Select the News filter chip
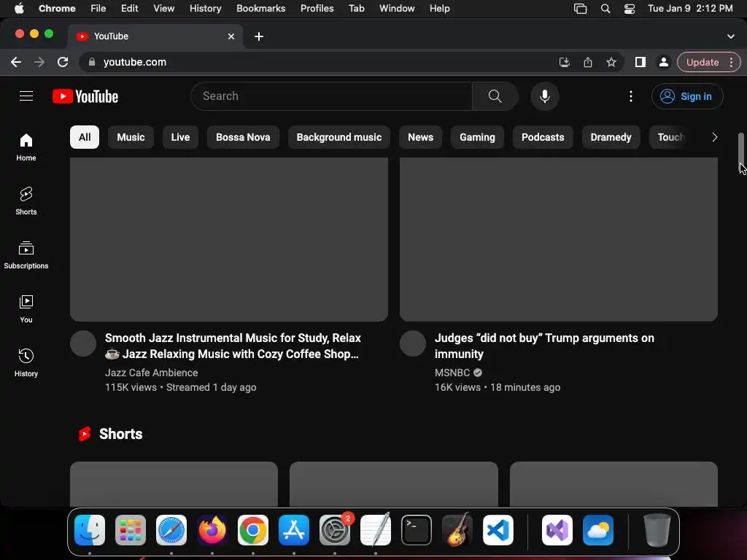 pyautogui.click(x=420, y=137)
